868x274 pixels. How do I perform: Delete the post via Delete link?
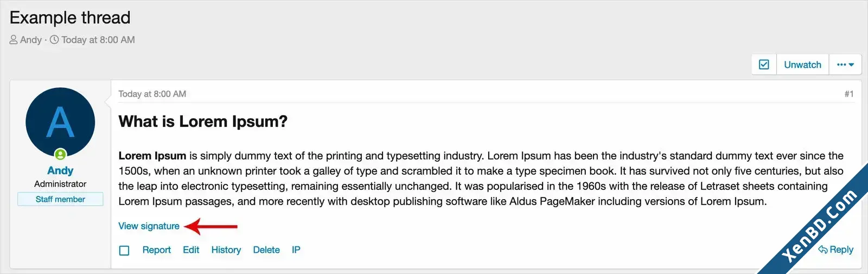click(266, 250)
